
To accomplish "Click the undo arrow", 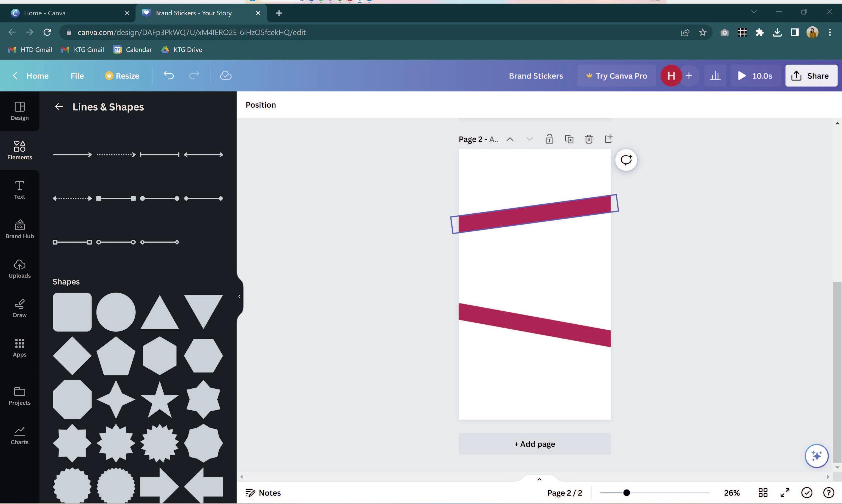I will [x=169, y=75].
